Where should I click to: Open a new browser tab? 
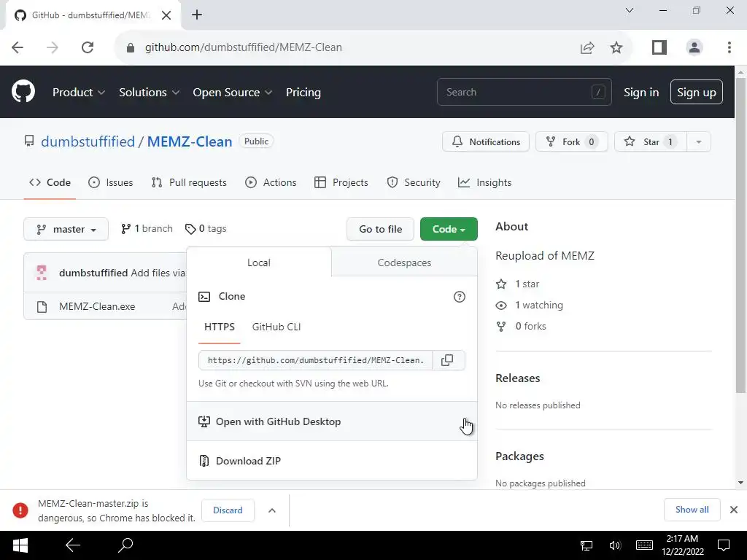(197, 15)
